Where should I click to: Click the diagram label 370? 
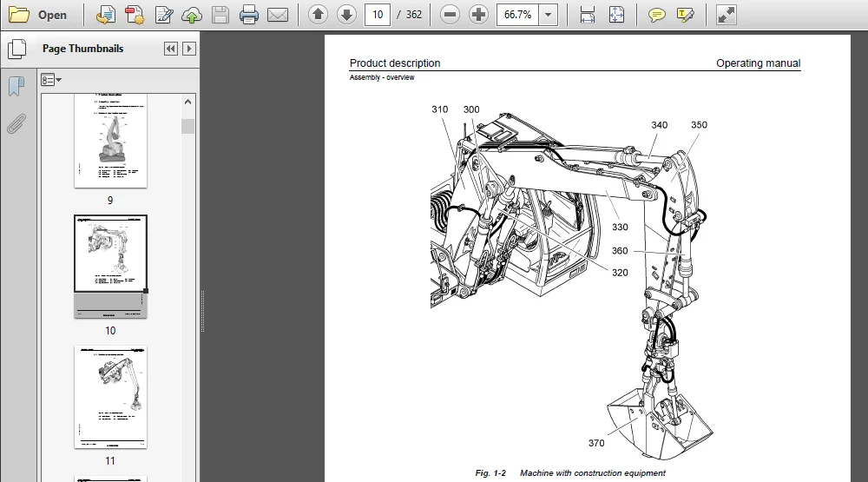[x=596, y=443]
